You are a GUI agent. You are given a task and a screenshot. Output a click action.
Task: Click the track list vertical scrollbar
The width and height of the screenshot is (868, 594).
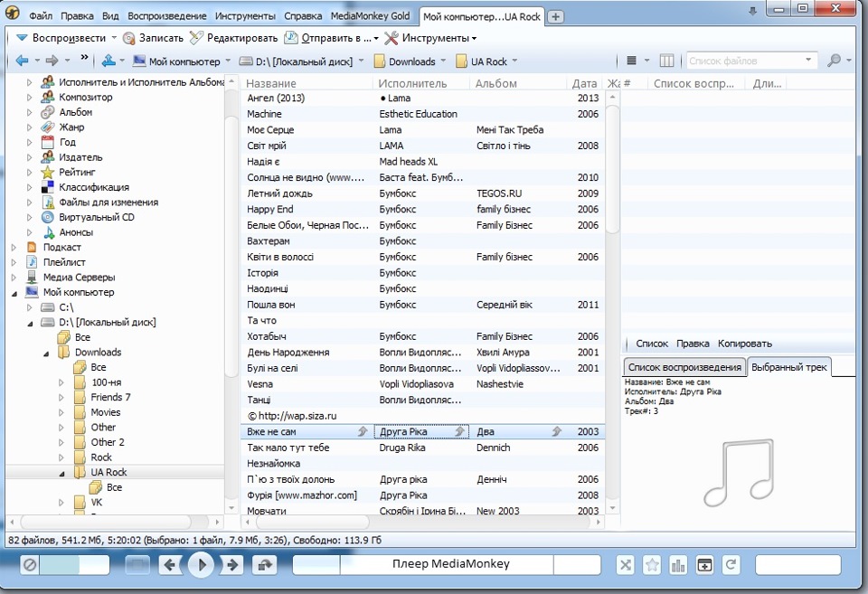point(612,169)
